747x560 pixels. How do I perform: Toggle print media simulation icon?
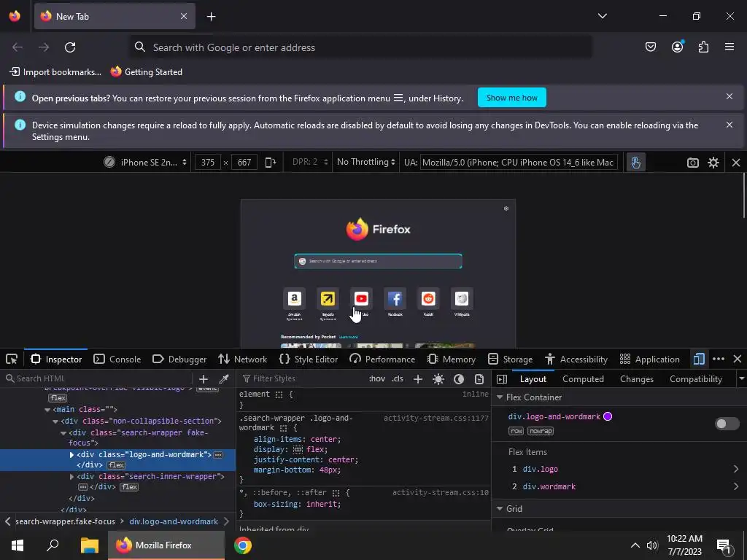coord(479,379)
